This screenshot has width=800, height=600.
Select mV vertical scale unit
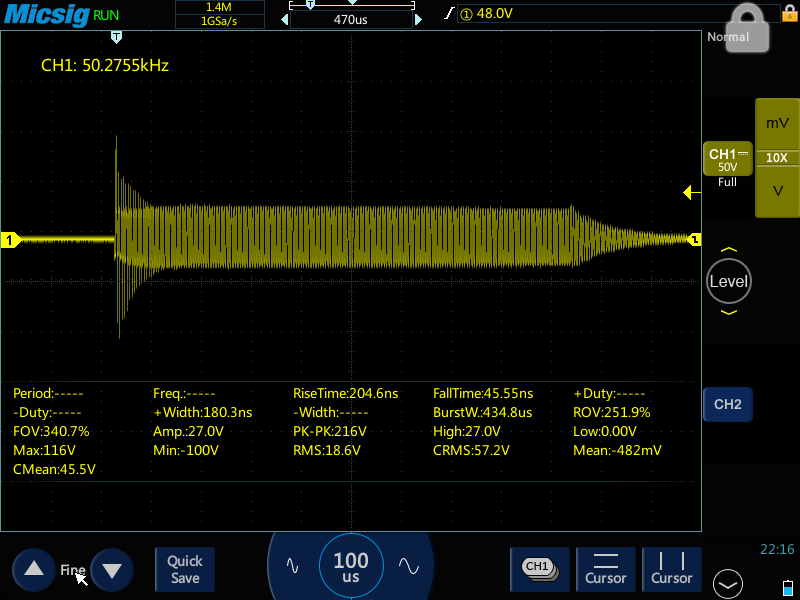point(777,123)
